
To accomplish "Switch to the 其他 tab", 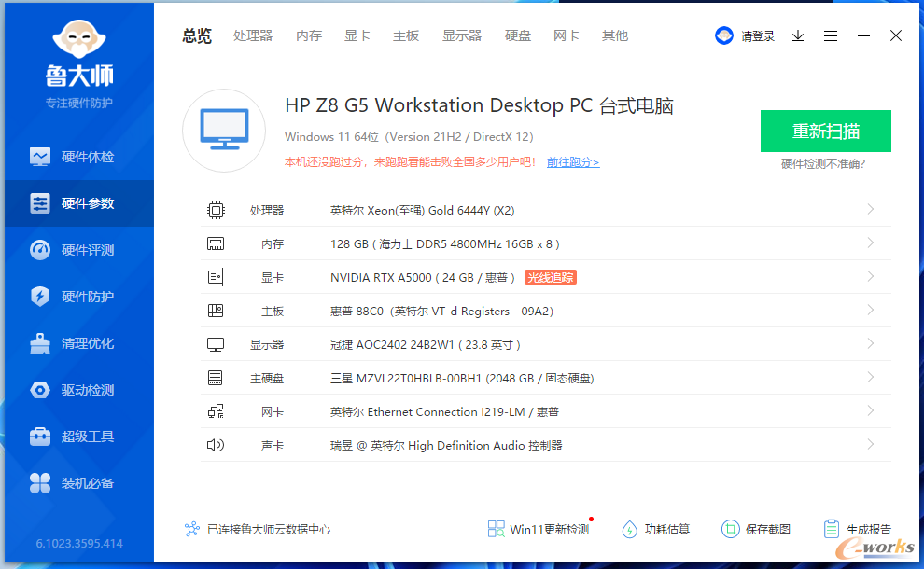I will point(615,36).
